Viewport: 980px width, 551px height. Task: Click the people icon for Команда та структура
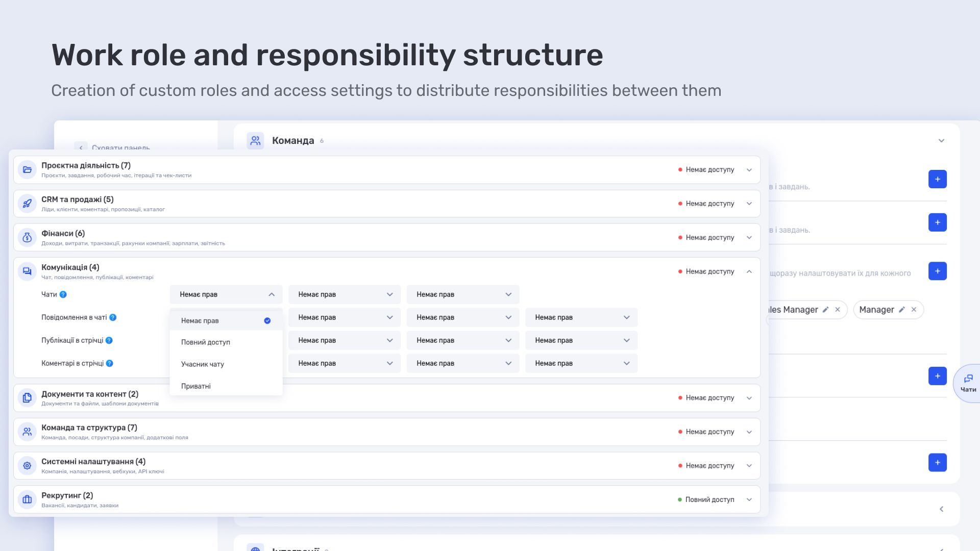click(27, 432)
